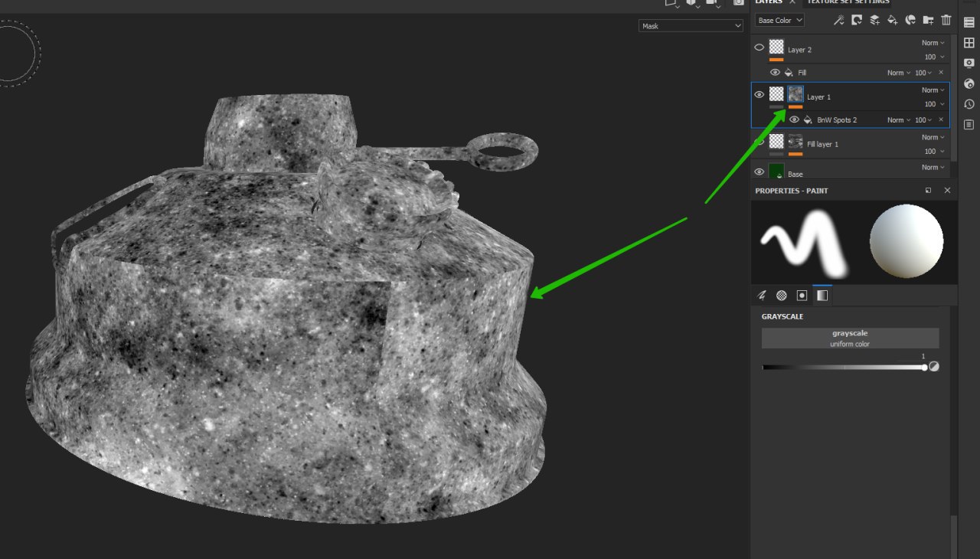980x559 pixels.
Task: Select Layer 1 mask thumbnail
Action: pyautogui.click(x=795, y=94)
